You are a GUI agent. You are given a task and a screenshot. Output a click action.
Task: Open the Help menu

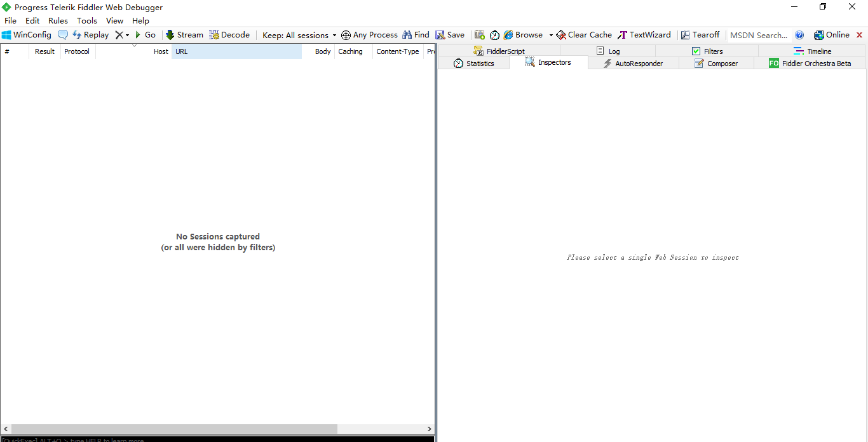140,21
